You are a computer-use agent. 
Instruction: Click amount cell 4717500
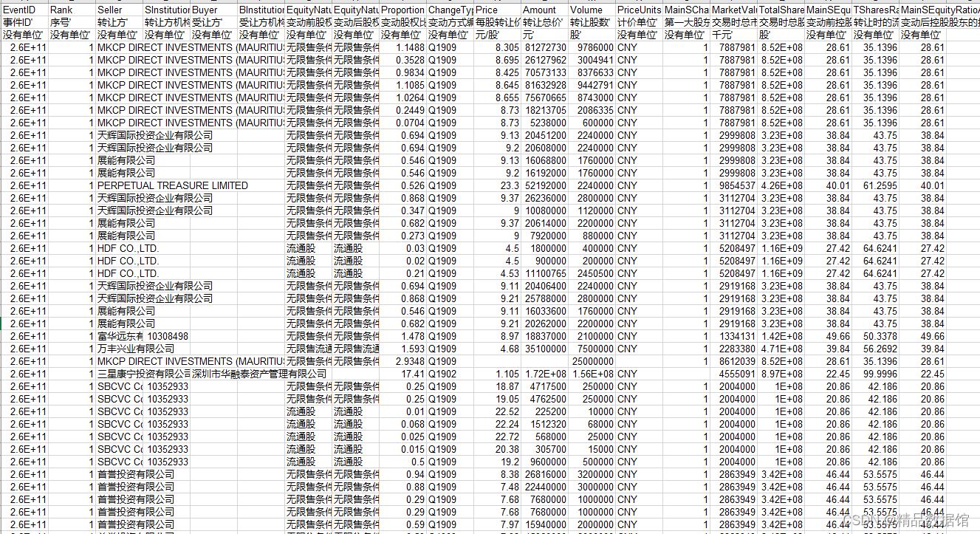coord(544,386)
